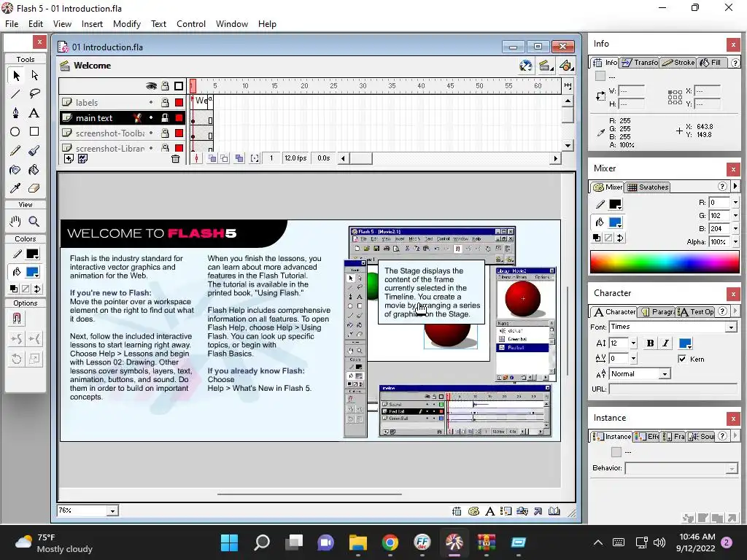Add a new layer in timeline

69,159
